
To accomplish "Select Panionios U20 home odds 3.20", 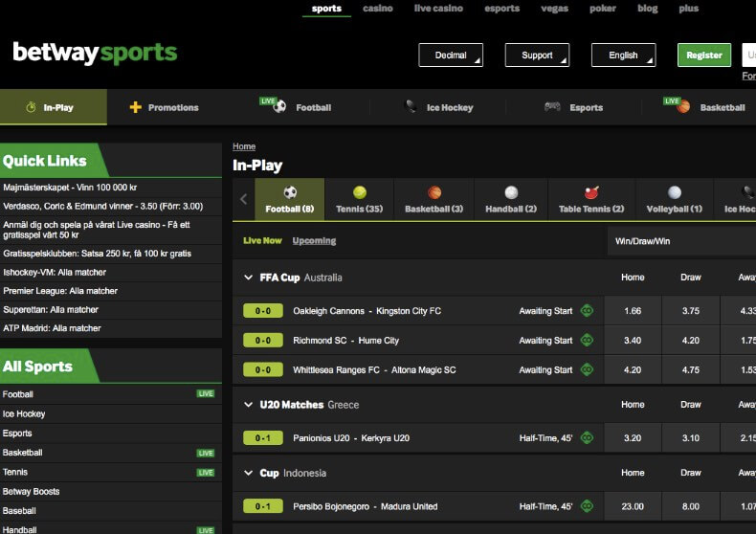I will click(x=633, y=438).
